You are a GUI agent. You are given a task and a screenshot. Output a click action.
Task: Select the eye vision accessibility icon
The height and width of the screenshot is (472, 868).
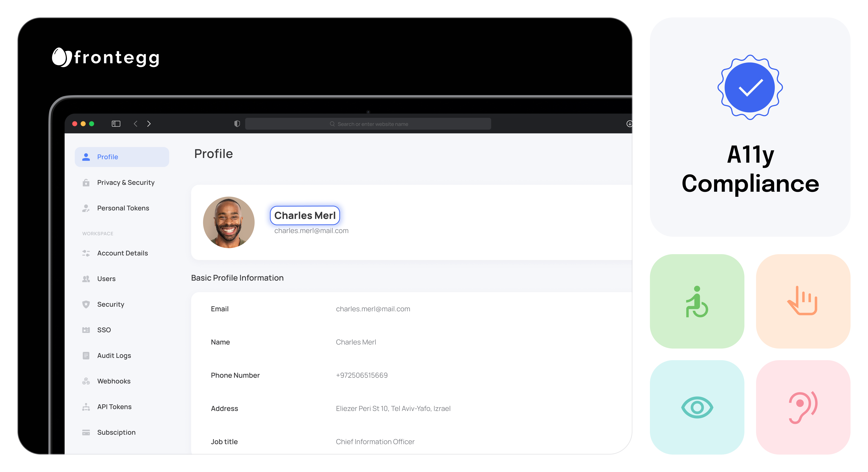point(697,407)
